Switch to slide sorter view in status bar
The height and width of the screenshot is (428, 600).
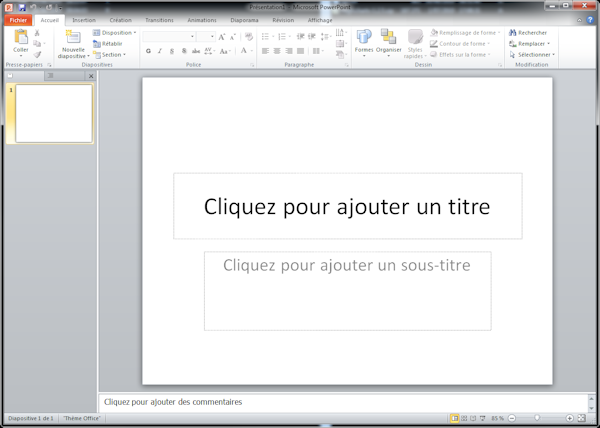tap(467, 417)
